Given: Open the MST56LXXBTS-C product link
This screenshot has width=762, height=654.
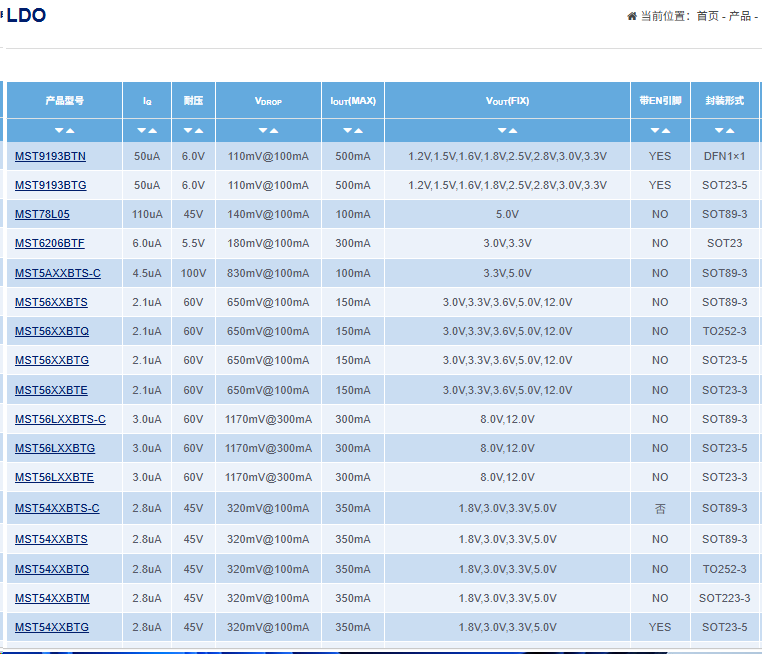Looking at the screenshot, I should [x=60, y=419].
